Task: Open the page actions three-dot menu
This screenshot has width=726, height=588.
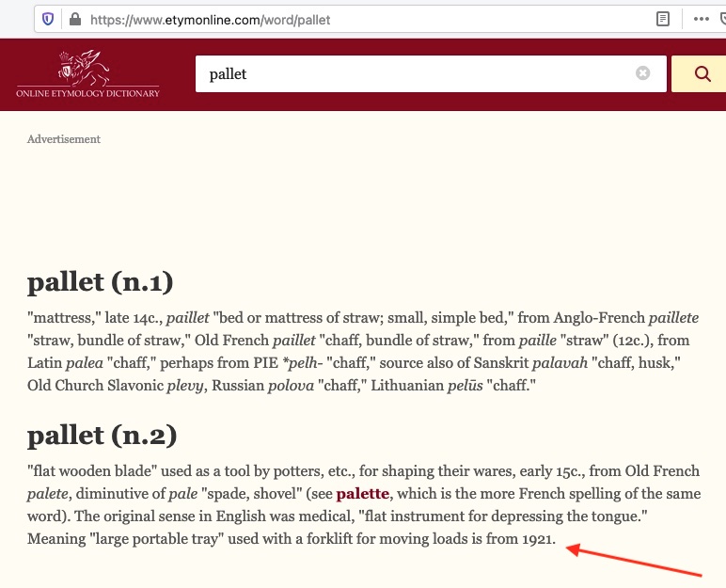Action: point(701,19)
